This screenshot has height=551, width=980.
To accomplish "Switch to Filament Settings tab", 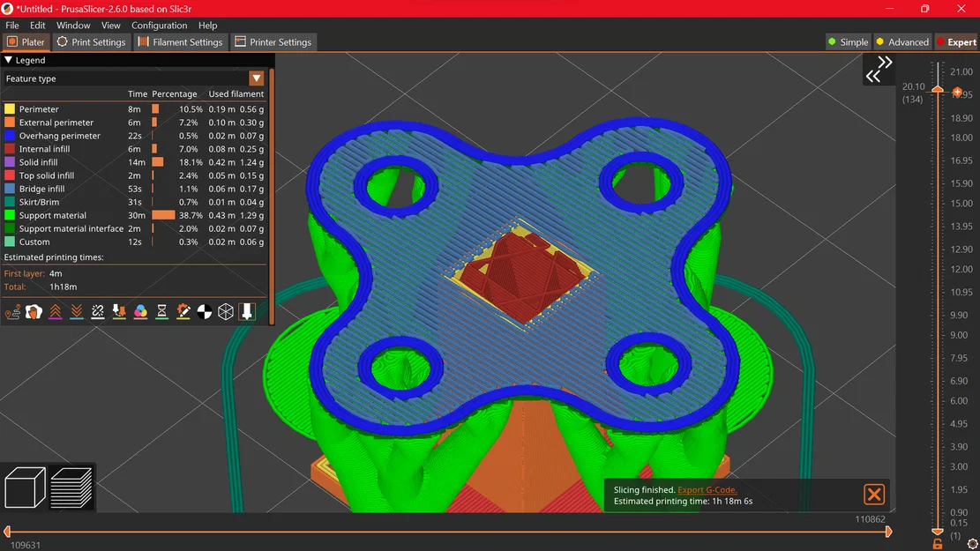I will tap(181, 41).
